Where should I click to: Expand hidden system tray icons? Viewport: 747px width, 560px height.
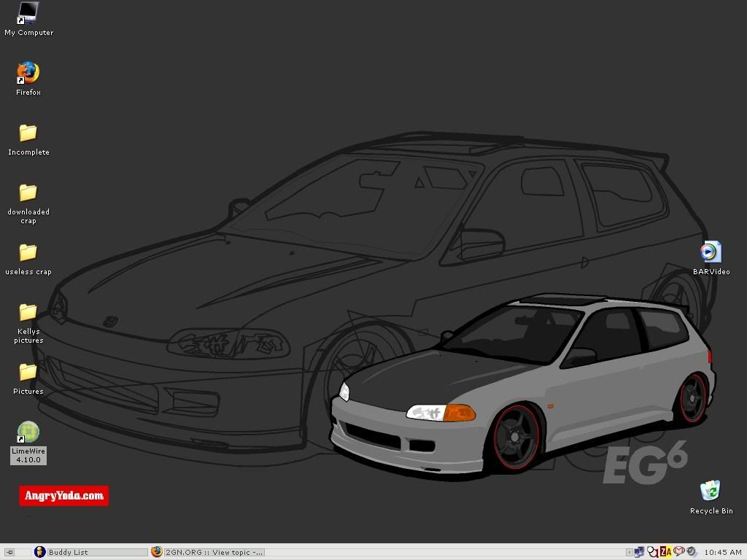630,553
